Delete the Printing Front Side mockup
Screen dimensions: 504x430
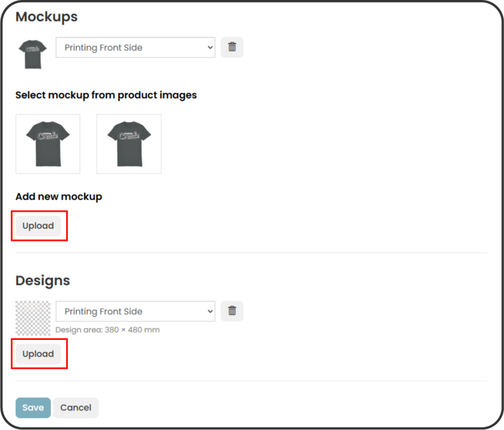[232, 47]
